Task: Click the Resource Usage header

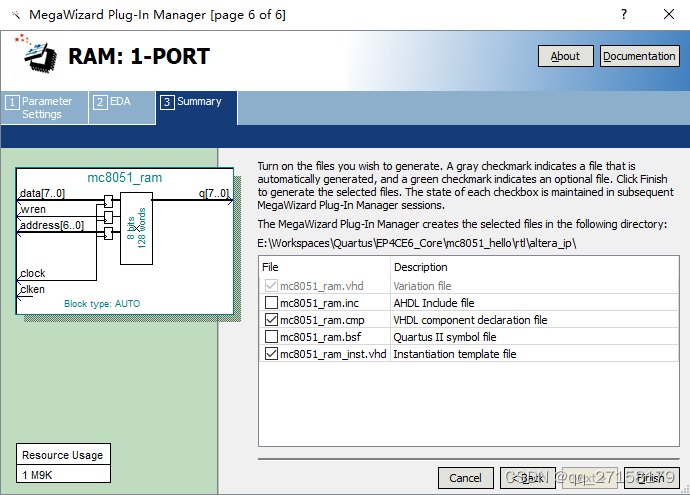Action: point(62,455)
